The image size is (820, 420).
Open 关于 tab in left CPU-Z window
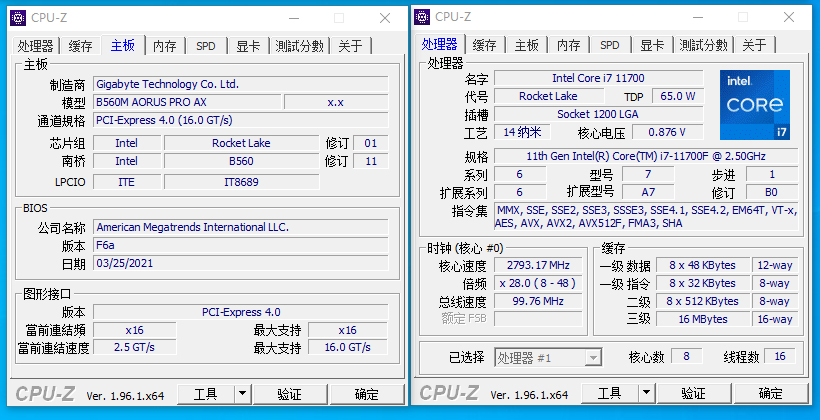click(350, 46)
